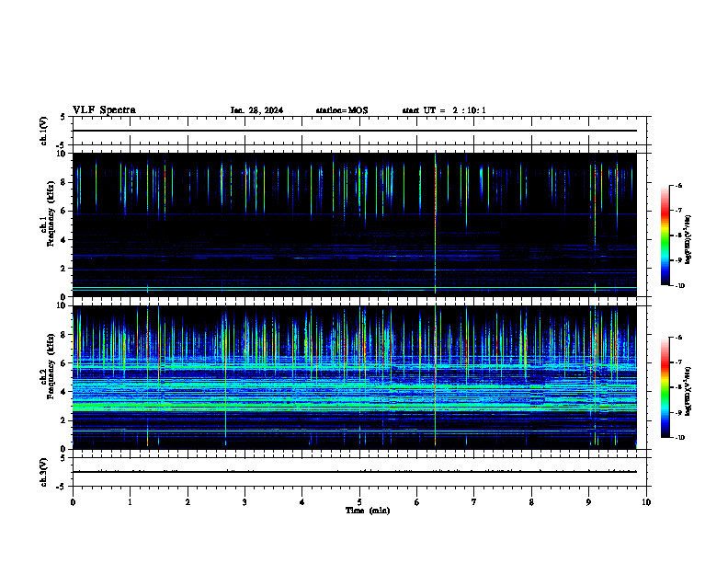Click the ch.3 voltage waveform trace
728x563 pixels.
[x=355, y=472]
